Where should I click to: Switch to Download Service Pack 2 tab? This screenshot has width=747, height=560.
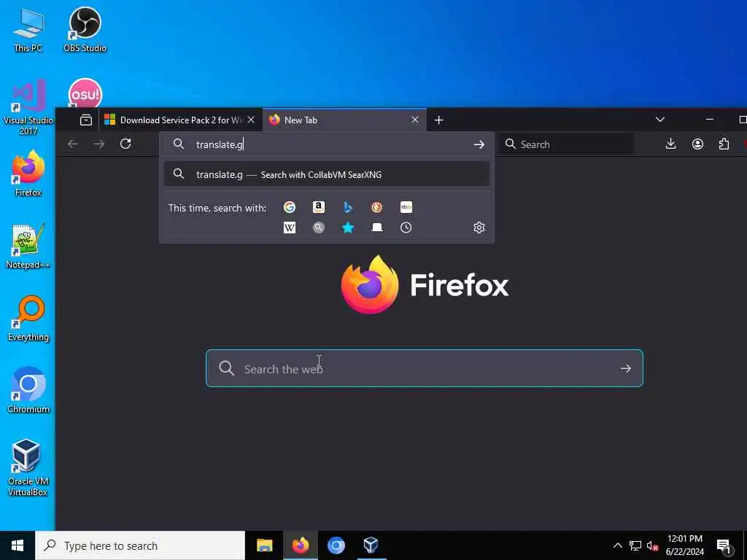181,120
